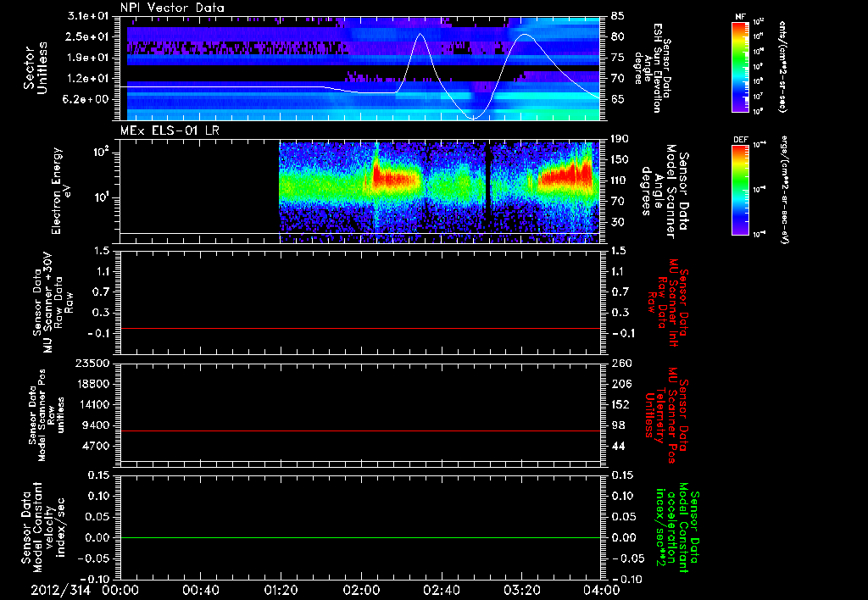
Task: Click the NF flux color bar
Action: tap(740, 67)
